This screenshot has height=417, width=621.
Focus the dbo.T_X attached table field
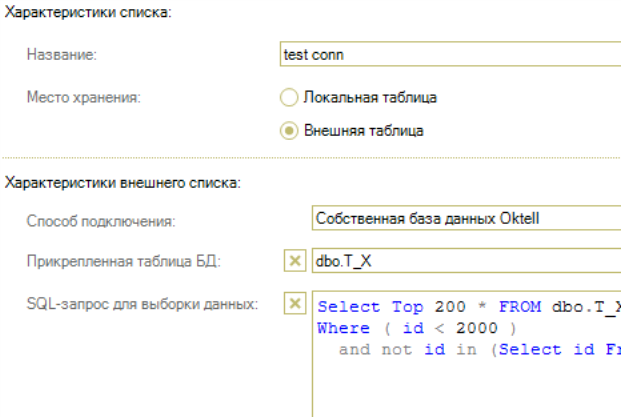click(465, 261)
